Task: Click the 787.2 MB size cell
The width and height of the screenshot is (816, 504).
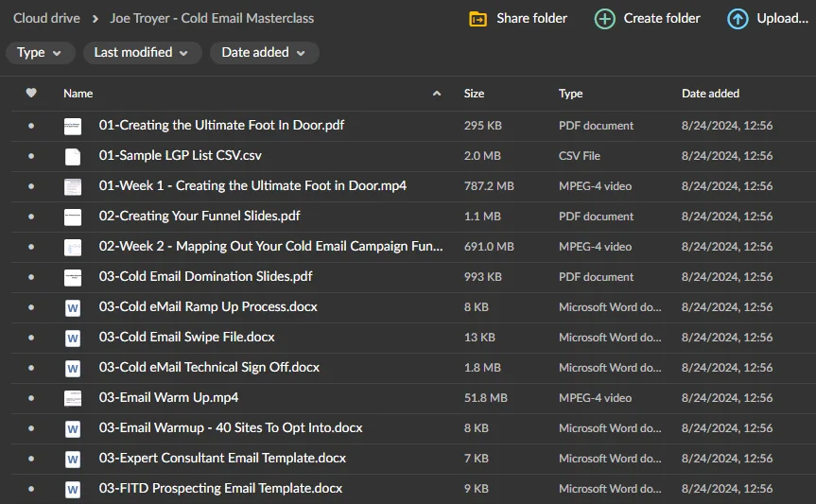Action: coord(489,186)
